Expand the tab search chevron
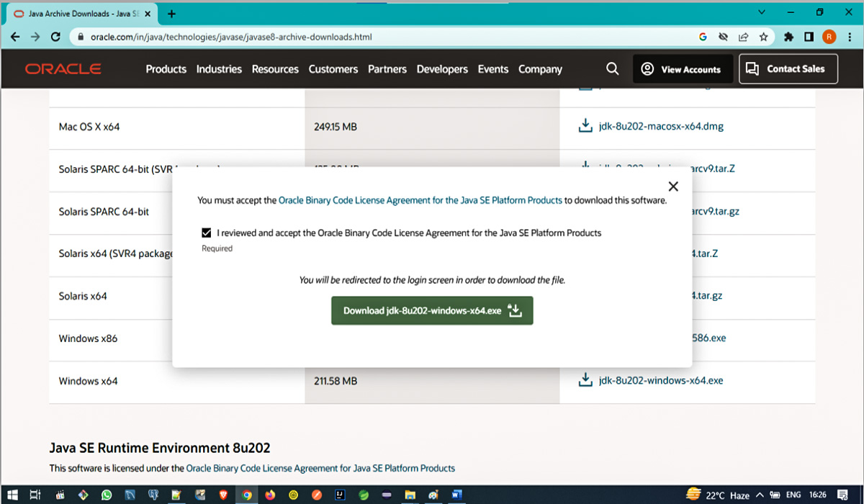The height and width of the screenshot is (504, 864). pyautogui.click(x=762, y=13)
